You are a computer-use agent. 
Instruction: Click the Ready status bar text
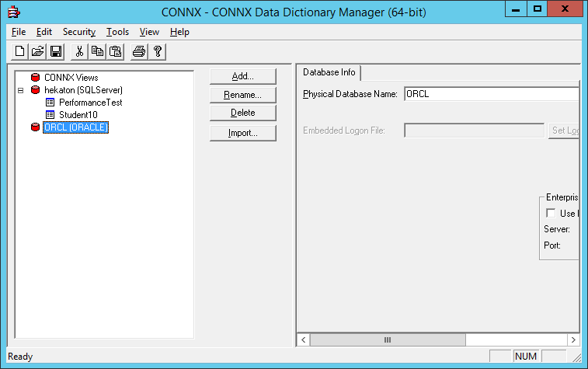(x=20, y=357)
